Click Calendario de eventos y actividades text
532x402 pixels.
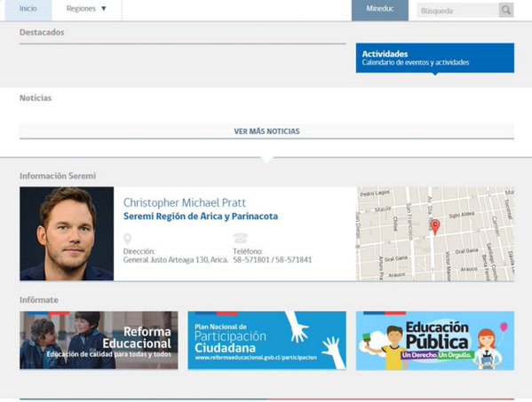[x=416, y=62]
